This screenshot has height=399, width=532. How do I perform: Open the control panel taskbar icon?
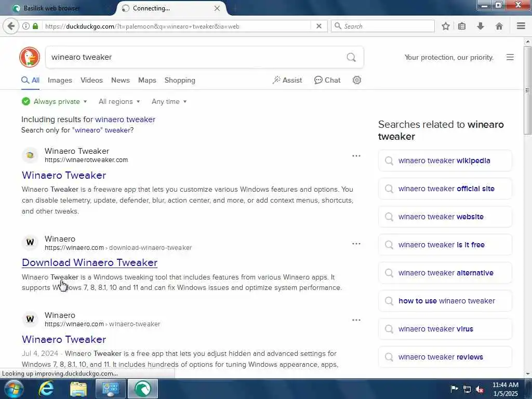(110, 389)
